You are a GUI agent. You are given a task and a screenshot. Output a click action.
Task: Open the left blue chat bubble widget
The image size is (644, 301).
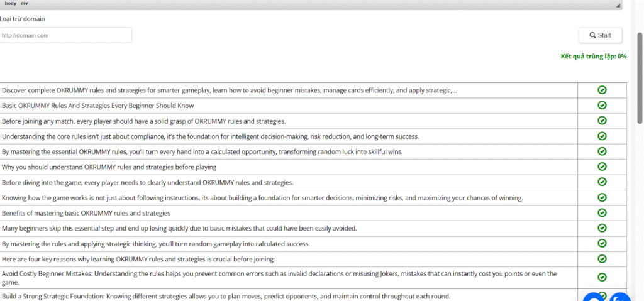pyautogui.click(x=594, y=298)
